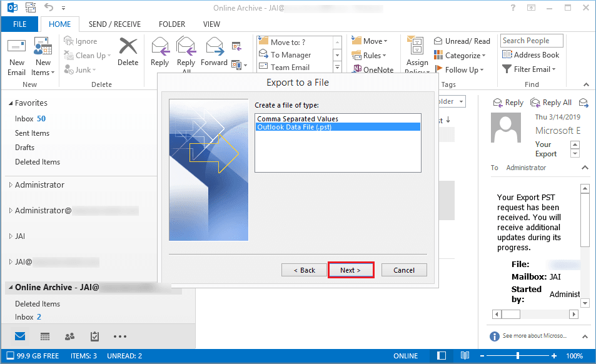596x364 pixels.
Task: Cancel the Export to a File dialog
Action: point(404,270)
